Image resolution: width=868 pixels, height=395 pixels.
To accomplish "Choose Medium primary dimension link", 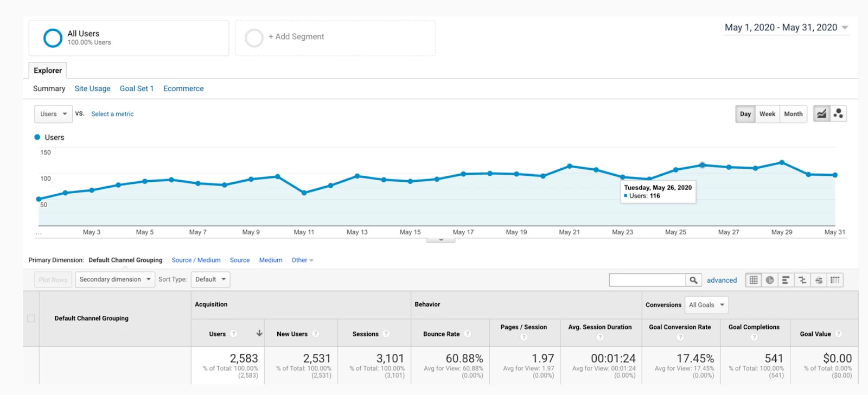I will [x=271, y=260].
